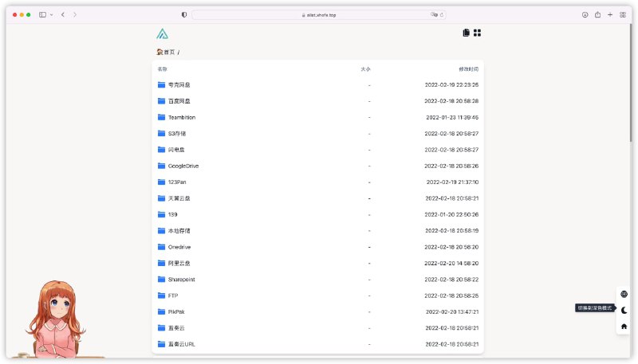Open the Onedrive folder
Image resolution: width=638 pixels, height=364 pixels.
(179, 247)
